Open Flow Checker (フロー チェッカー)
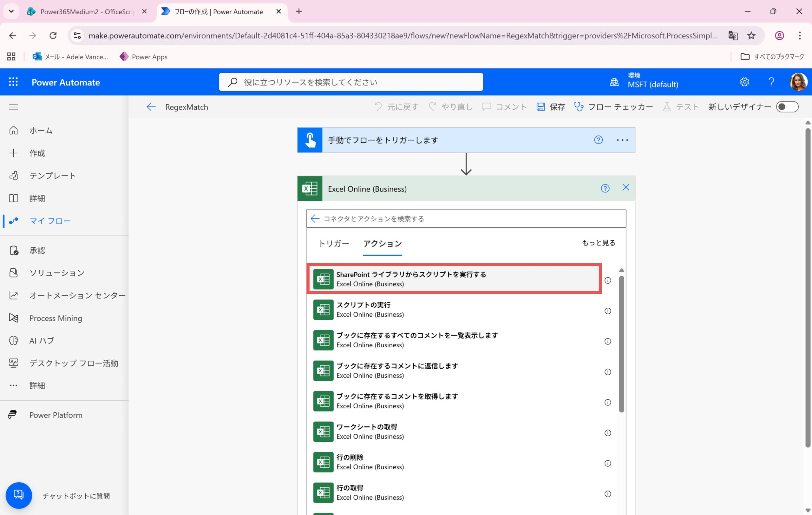The image size is (812, 515). click(613, 107)
